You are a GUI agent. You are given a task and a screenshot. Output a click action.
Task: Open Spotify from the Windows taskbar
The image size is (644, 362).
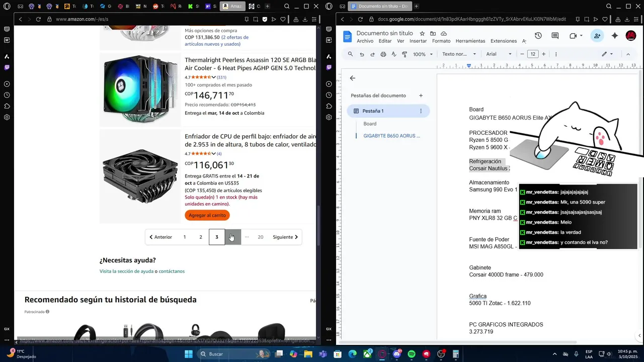point(412,354)
